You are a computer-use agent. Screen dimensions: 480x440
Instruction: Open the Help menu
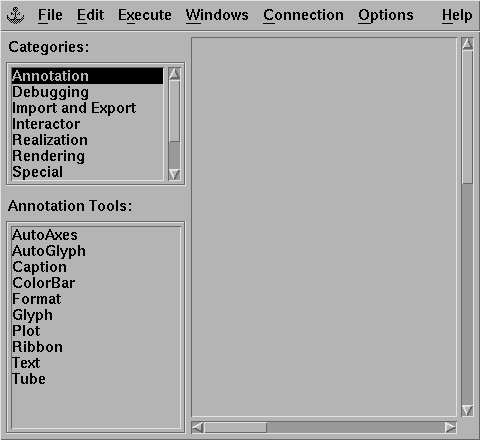[457, 15]
